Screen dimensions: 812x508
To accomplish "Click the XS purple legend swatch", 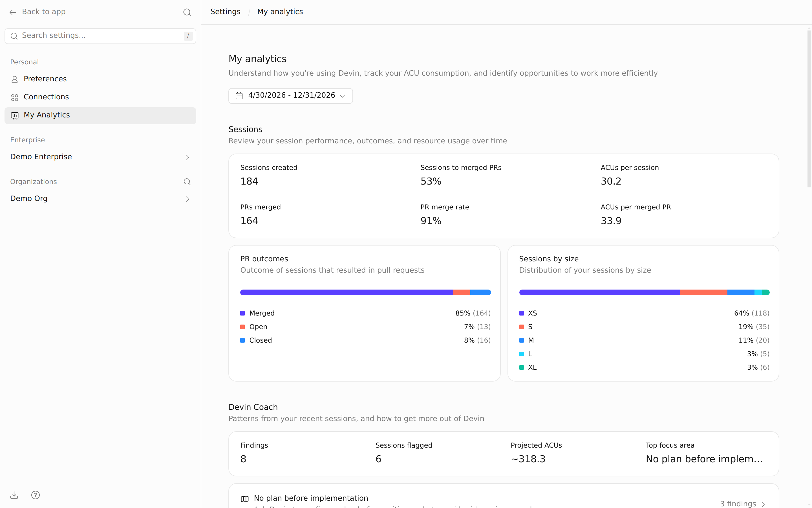I will click(521, 313).
